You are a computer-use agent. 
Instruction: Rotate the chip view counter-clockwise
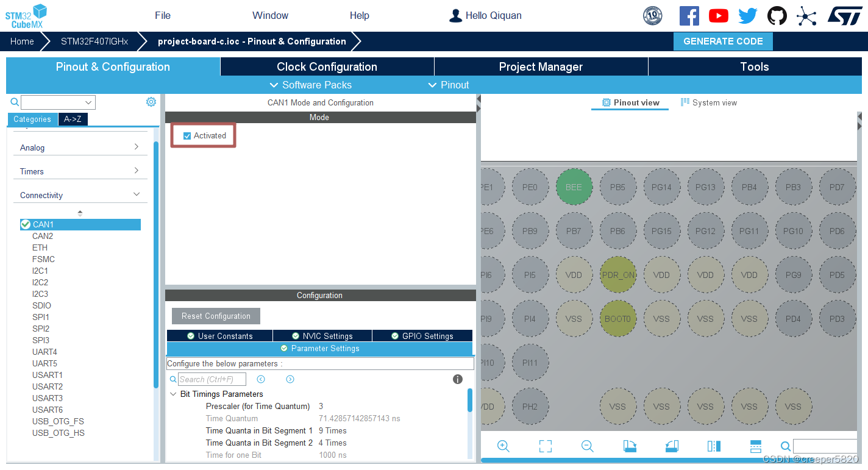(672, 446)
